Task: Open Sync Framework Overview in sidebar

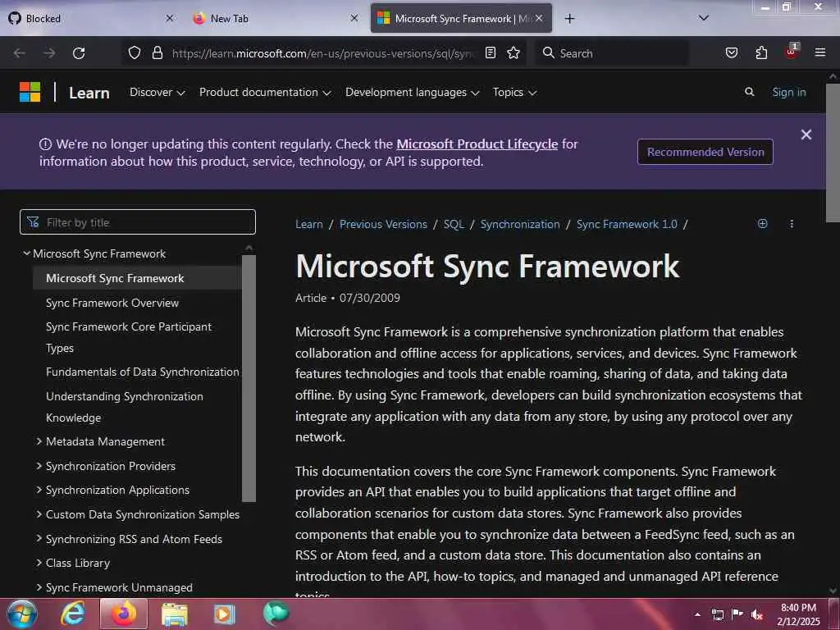Action: (x=112, y=303)
